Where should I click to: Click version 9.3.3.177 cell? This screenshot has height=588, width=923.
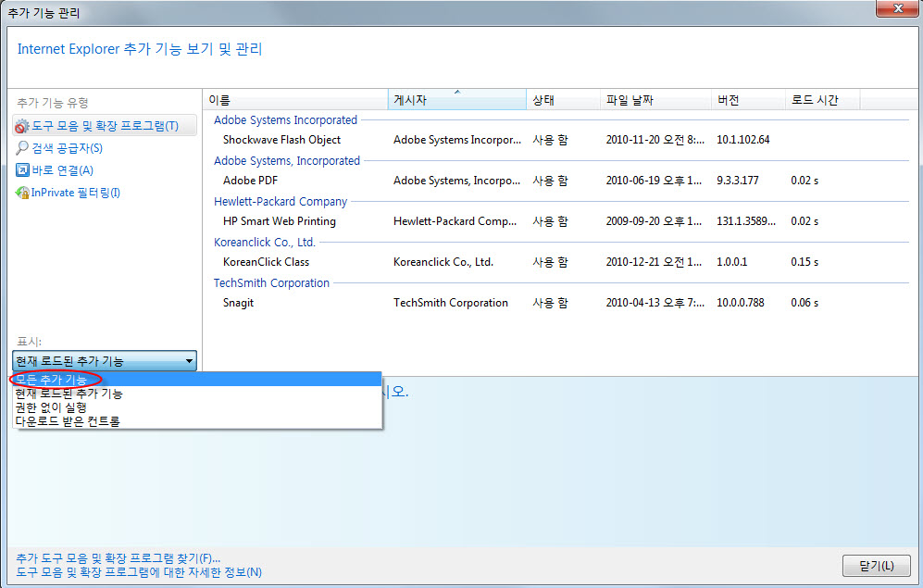tap(738, 181)
